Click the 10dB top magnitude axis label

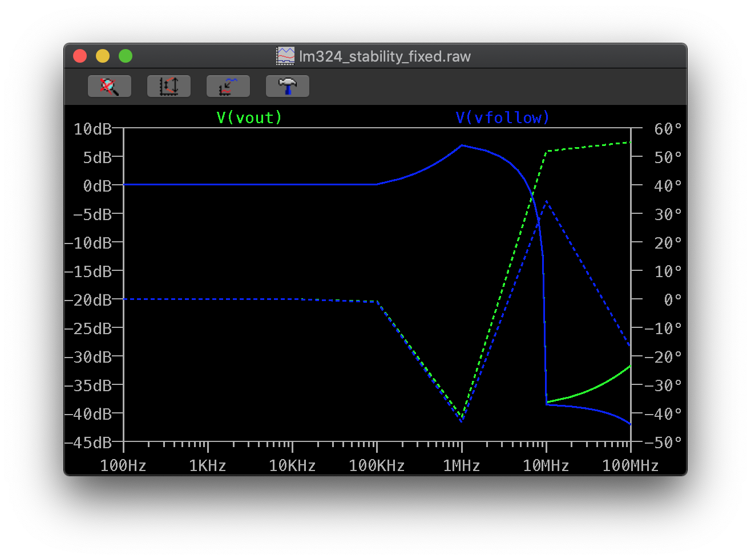(x=92, y=129)
